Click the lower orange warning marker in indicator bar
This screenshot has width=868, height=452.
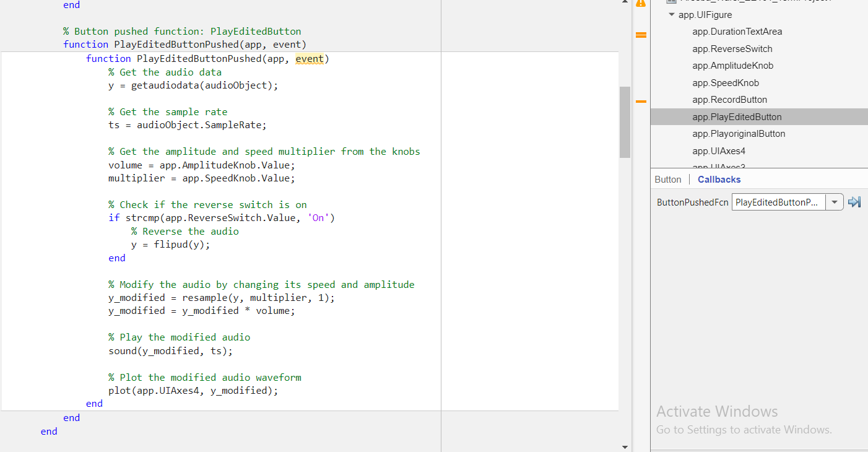(641, 100)
